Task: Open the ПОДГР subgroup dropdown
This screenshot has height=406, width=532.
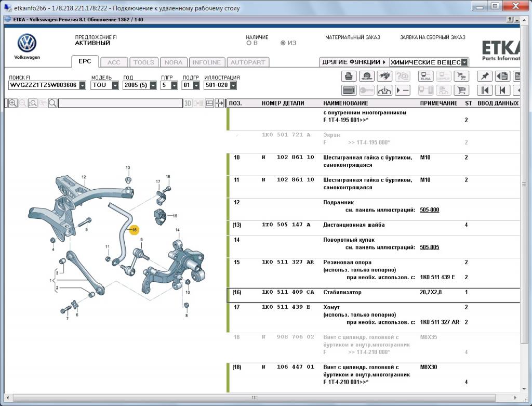Action: point(196,85)
